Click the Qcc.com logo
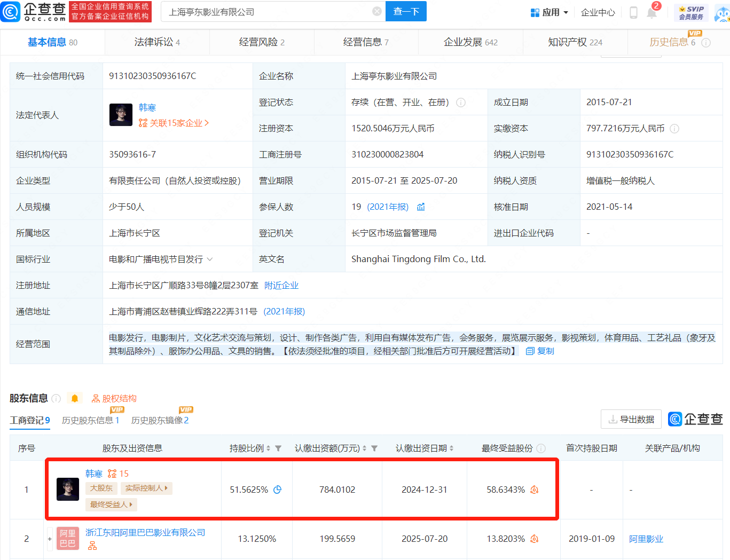 click(x=34, y=11)
